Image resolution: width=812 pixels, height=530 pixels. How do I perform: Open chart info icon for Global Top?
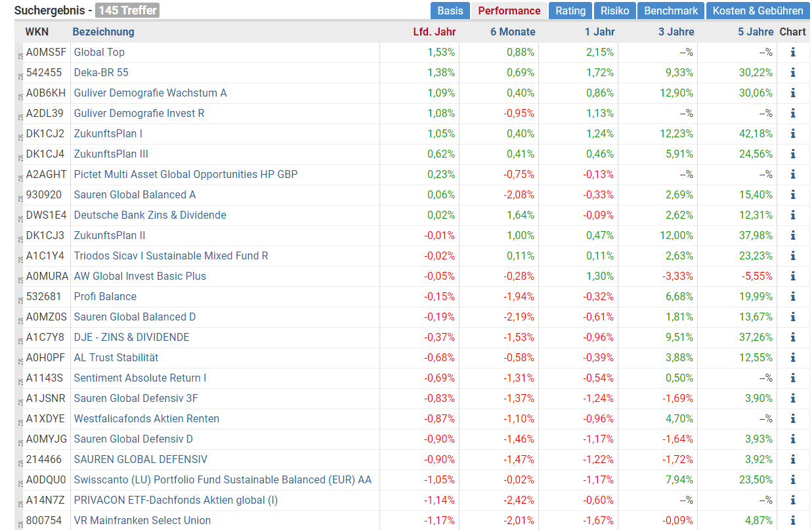pos(793,53)
